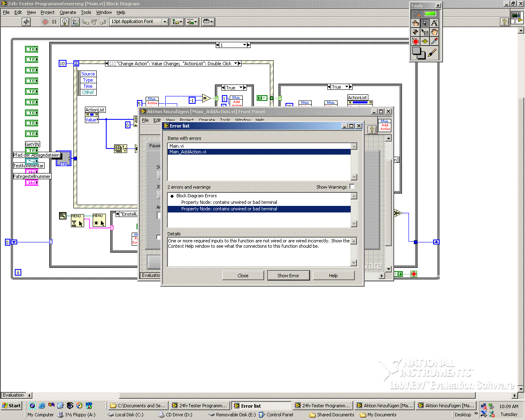Select Main_AddAction.vi in Items with errors
The image size is (525, 420).
(259, 152)
